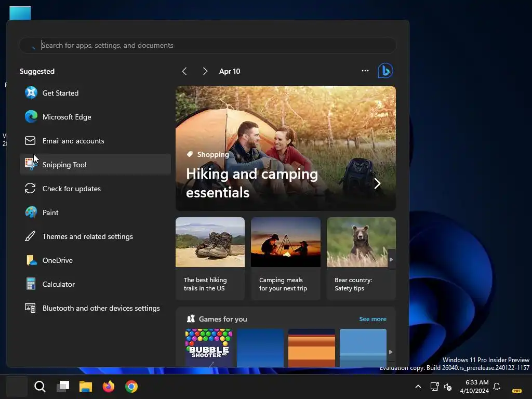Open the Paint app palette icon
Image resolution: width=532 pixels, height=399 pixels.
click(x=31, y=212)
